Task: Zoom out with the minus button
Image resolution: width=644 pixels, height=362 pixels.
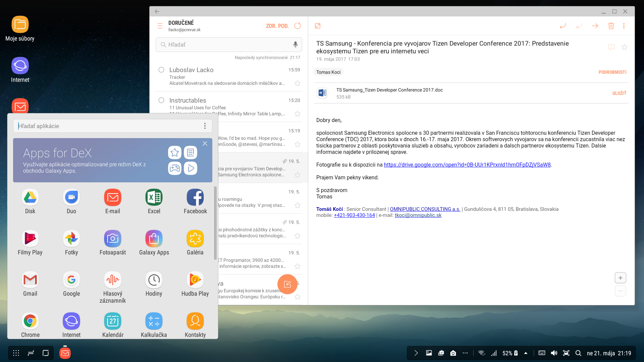Action: tap(621, 291)
